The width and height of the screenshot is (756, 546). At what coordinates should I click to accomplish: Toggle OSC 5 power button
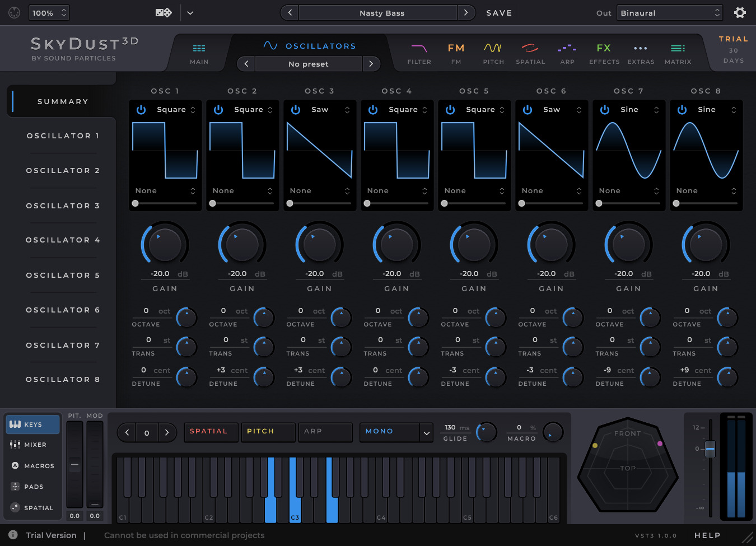point(450,110)
